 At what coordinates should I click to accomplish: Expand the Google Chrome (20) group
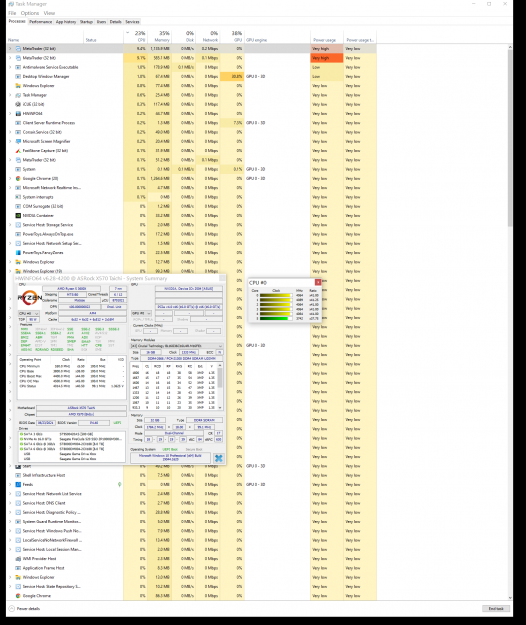point(10,179)
